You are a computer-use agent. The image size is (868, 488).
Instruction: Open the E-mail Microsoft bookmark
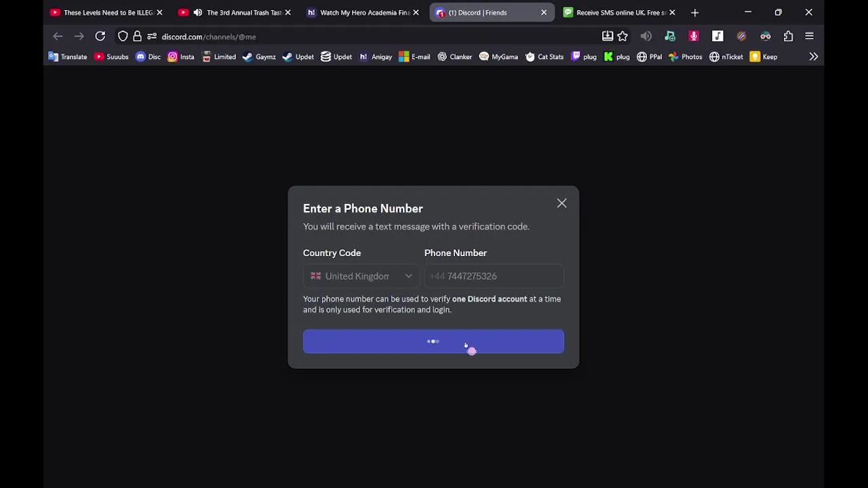point(414,57)
